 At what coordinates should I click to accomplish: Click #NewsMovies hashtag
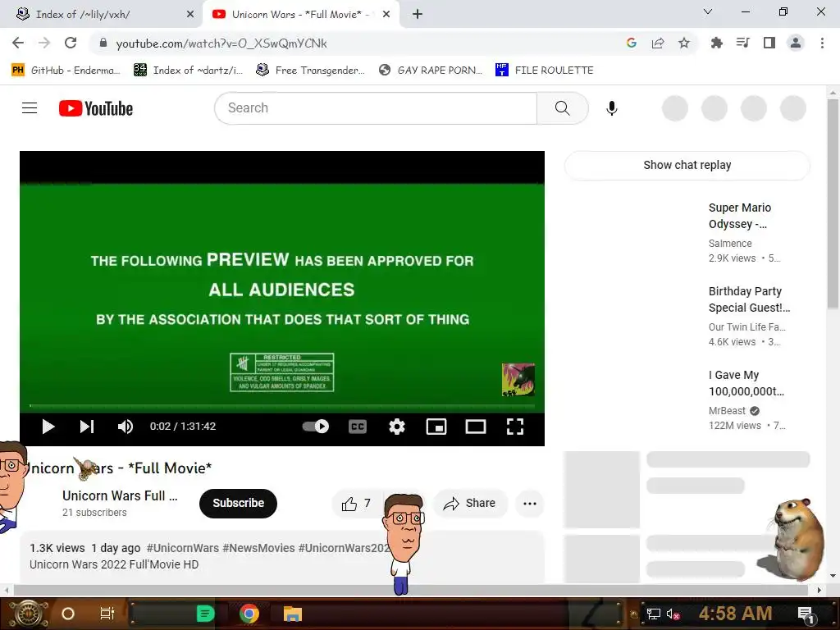258,548
